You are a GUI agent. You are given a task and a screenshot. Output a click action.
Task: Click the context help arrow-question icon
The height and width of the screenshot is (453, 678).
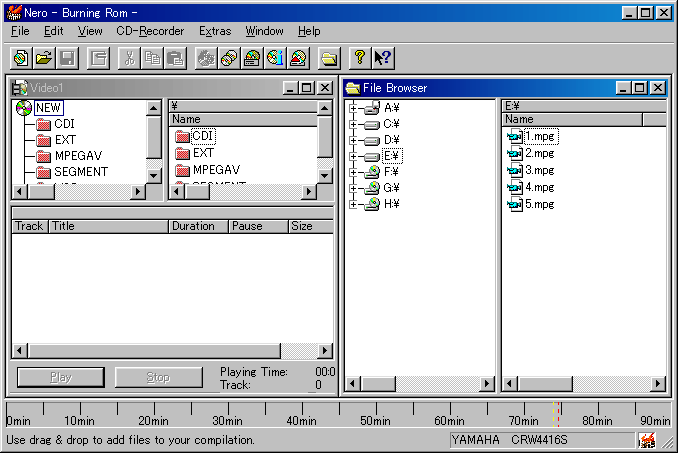tap(383, 58)
